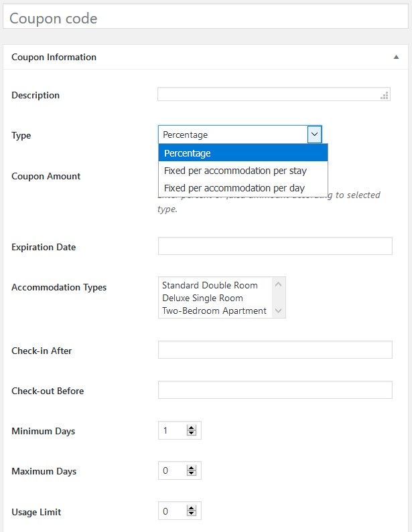Select Percentage option in dropdown list
This screenshot has width=412, height=532.
243,153
